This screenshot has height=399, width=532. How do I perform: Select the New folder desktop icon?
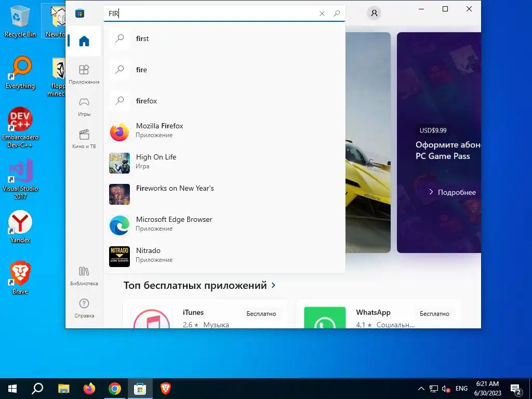click(54, 21)
